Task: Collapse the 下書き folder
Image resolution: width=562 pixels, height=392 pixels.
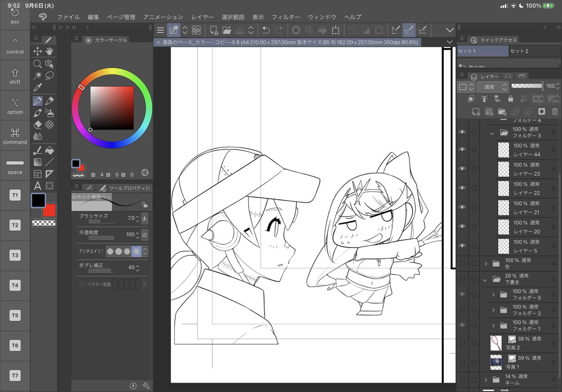Action: tap(485, 279)
